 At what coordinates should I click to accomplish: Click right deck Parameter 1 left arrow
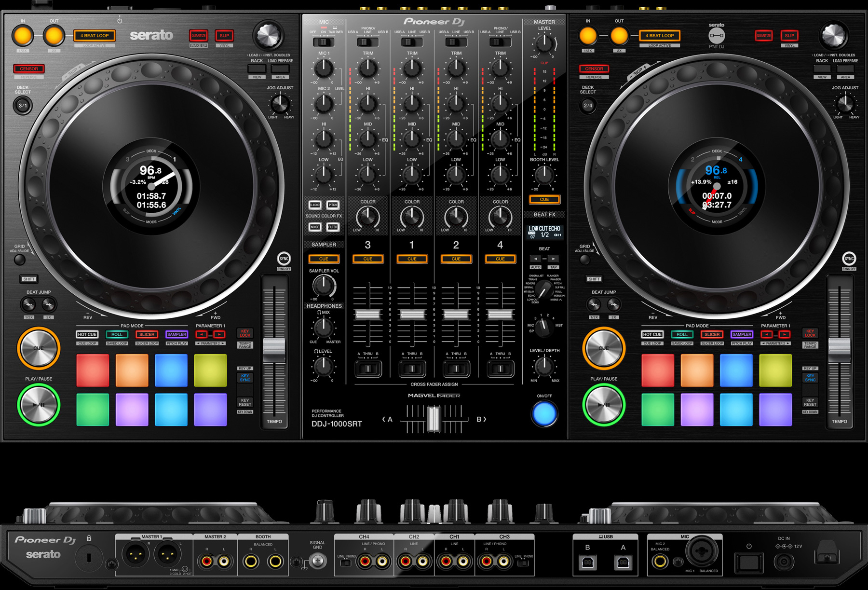[766, 334]
